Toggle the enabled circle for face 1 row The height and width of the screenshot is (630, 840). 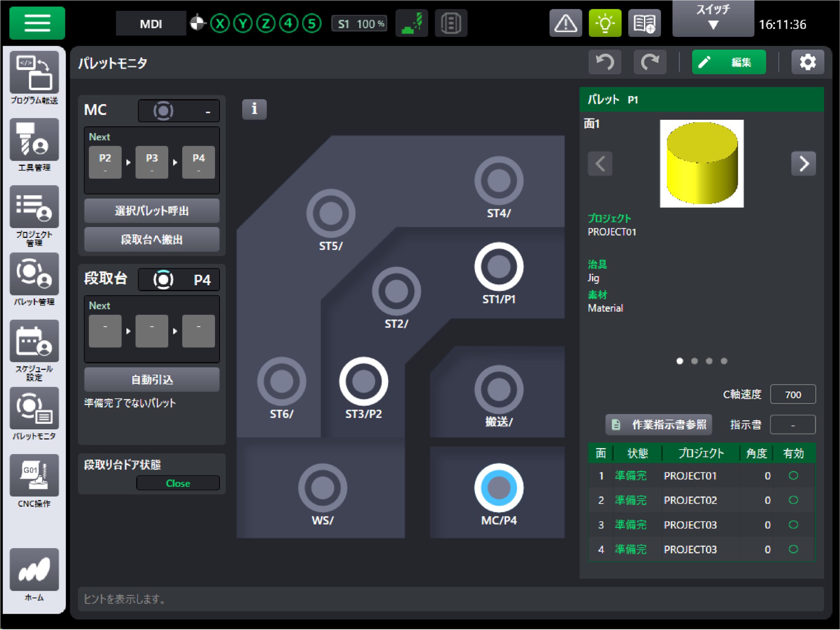(x=793, y=475)
